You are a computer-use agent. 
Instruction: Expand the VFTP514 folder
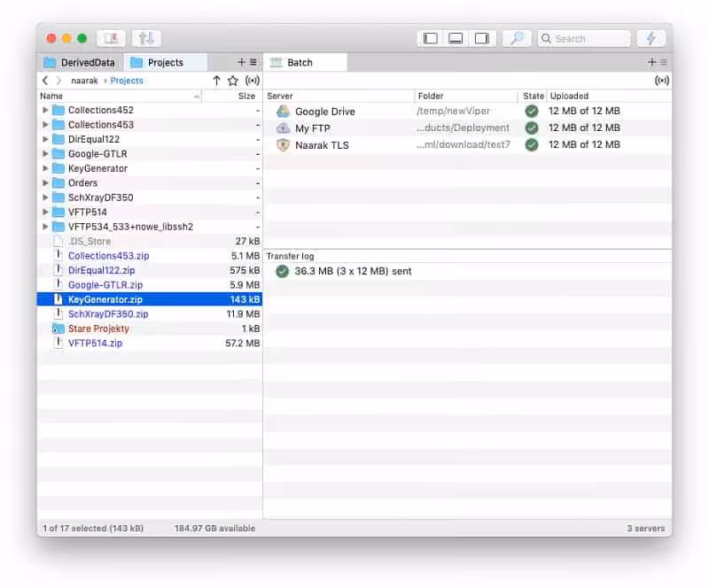coord(46,213)
